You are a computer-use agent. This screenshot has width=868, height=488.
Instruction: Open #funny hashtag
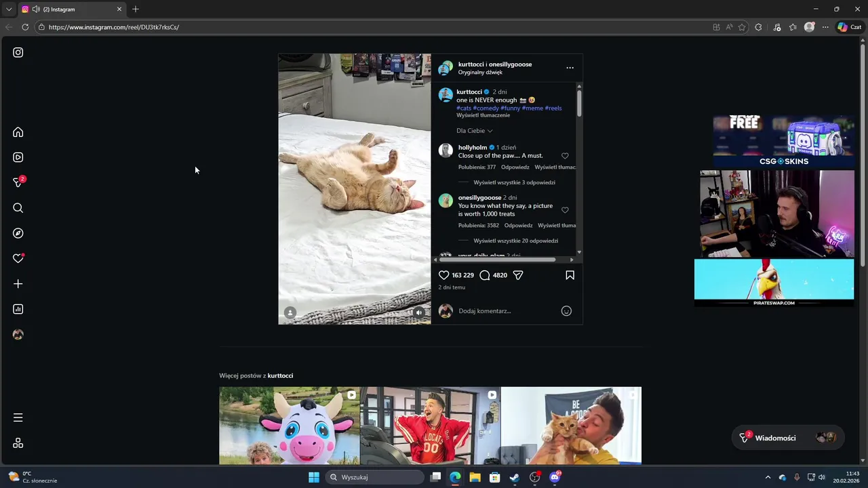pos(511,108)
